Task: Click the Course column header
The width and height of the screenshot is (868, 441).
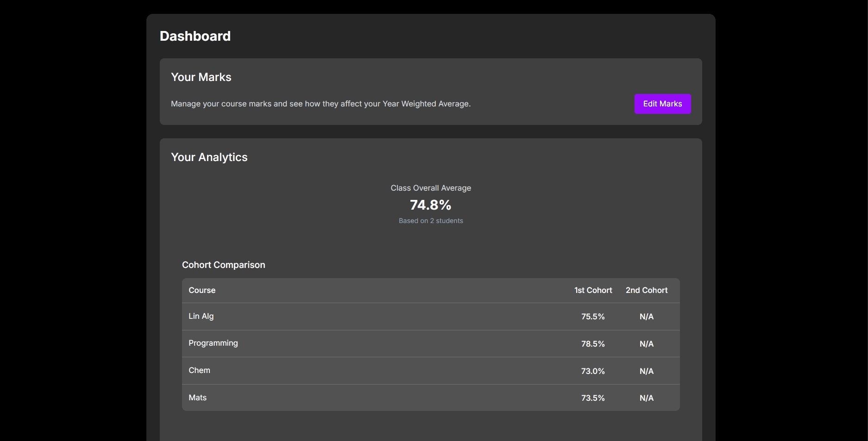Action: pos(202,290)
